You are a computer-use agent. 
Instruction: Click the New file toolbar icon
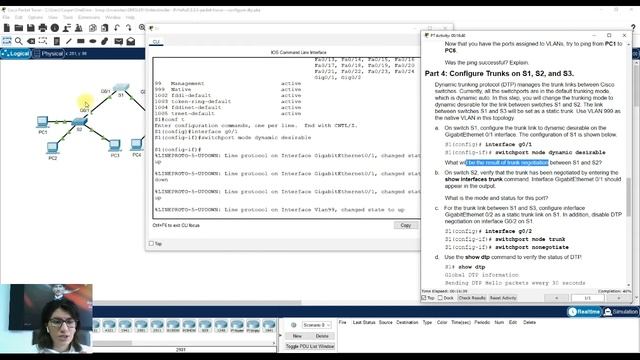pyautogui.click(x=7, y=28)
